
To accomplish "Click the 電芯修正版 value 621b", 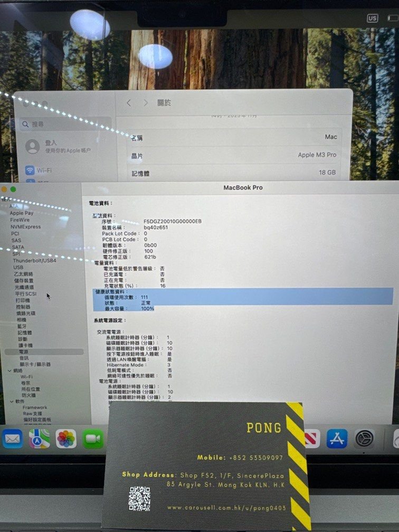I will click(150, 257).
